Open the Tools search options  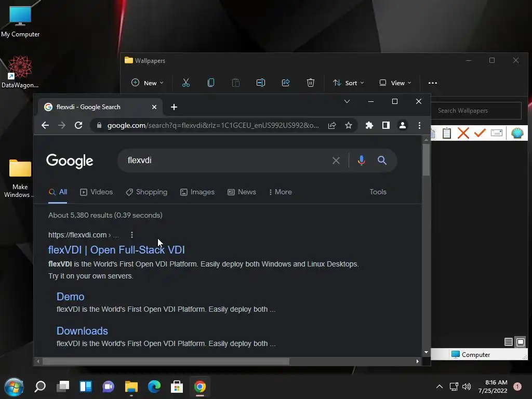[x=378, y=192]
